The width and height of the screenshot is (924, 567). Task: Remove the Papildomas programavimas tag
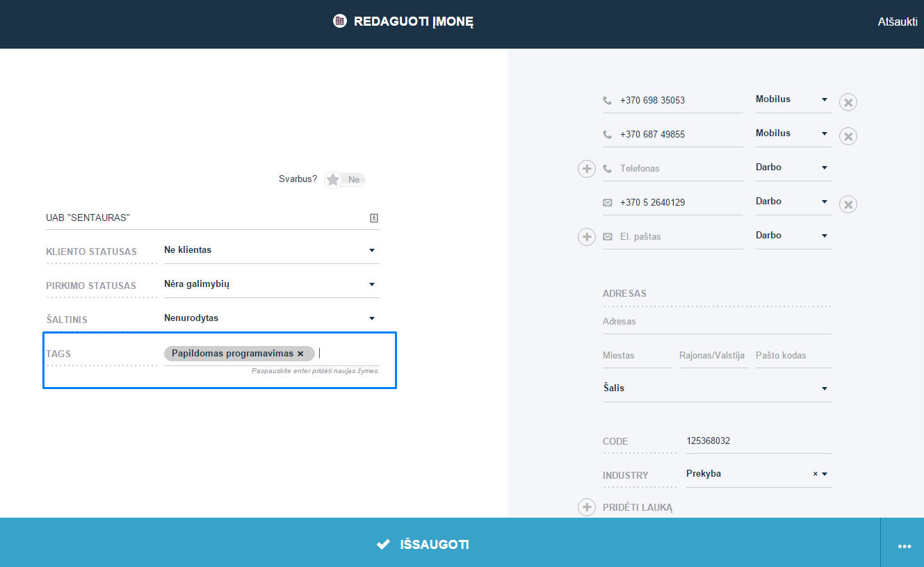point(300,354)
